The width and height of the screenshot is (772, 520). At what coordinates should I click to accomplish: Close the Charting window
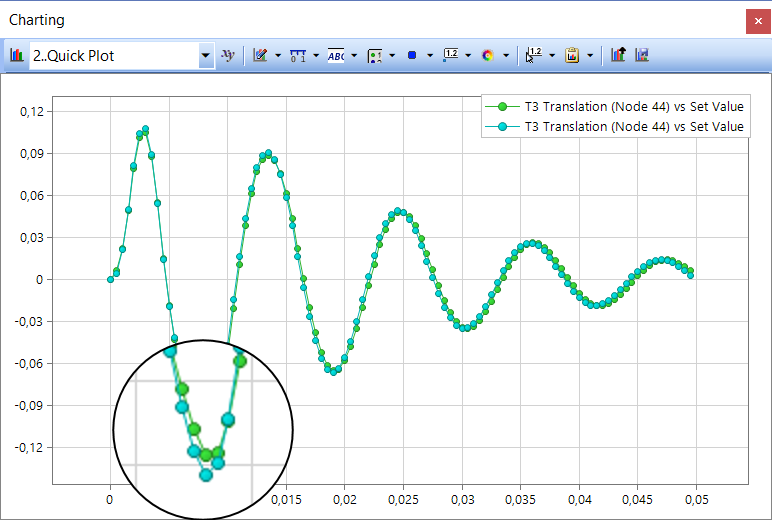pyautogui.click(x=758, y=22)
